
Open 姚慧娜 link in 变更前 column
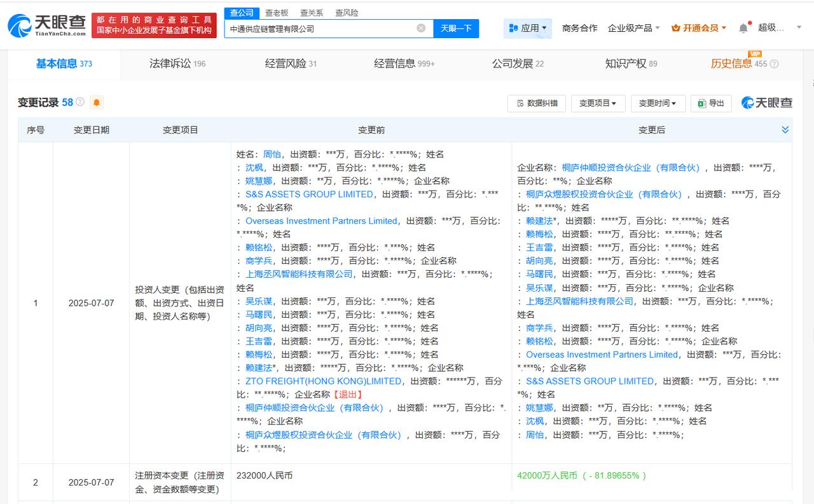[259, 181]
